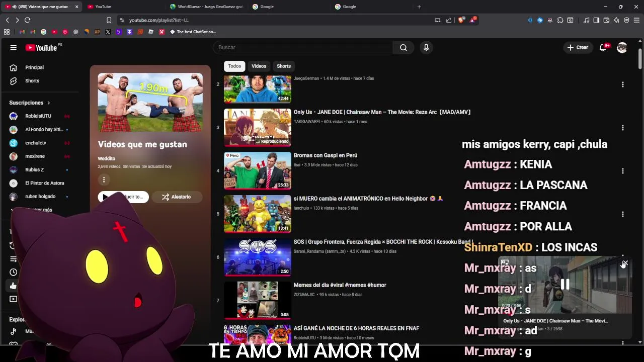Open the apps grid in the bookmarks bar
Screen dimensions: 644x362
[x=7, y=32]
